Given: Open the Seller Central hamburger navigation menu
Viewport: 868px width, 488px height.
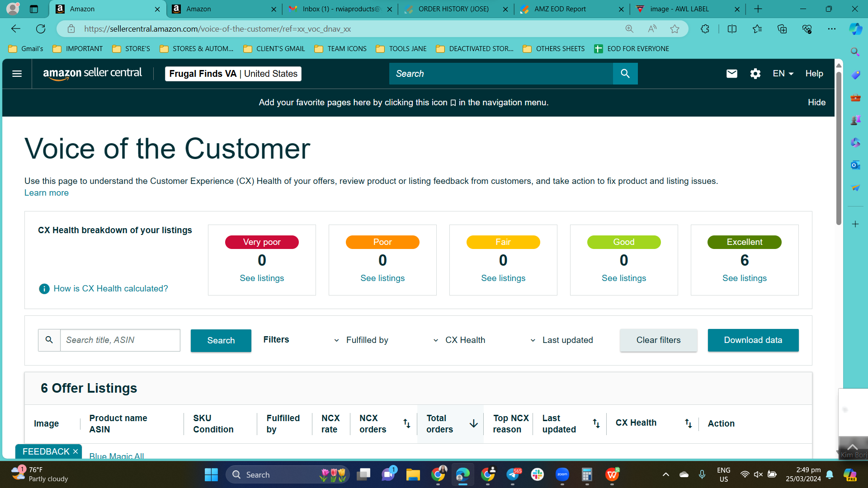Looking at the screenshot, I should [17, 74].
